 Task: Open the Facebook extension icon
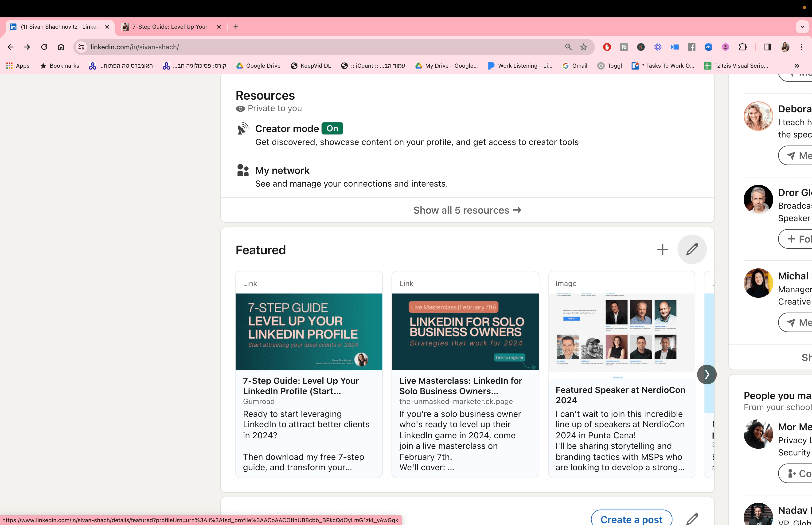(692, 47)
